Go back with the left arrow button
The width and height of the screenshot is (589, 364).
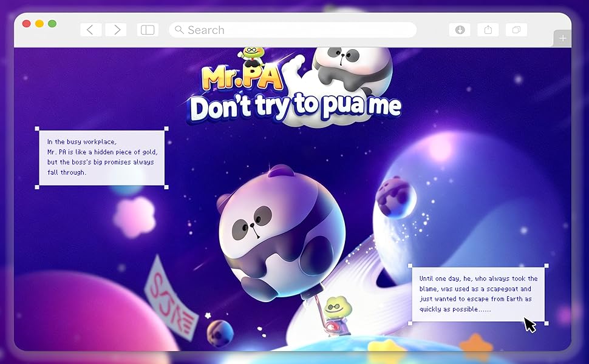click(x=91, y=30)
